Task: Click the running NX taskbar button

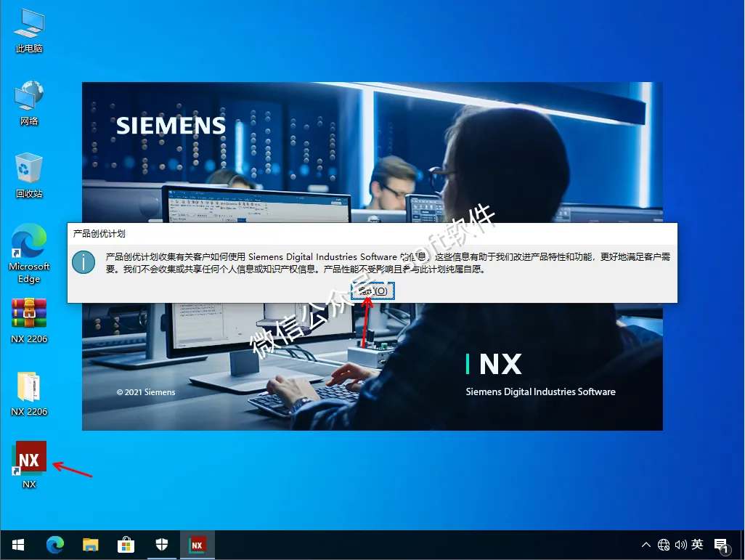Action: click(198, 545)
